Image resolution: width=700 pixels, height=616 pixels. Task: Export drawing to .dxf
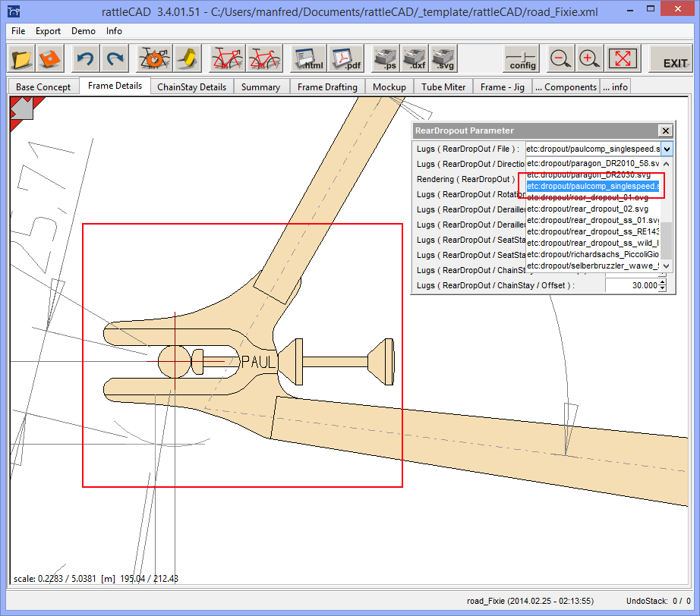(x=415, y=58)
